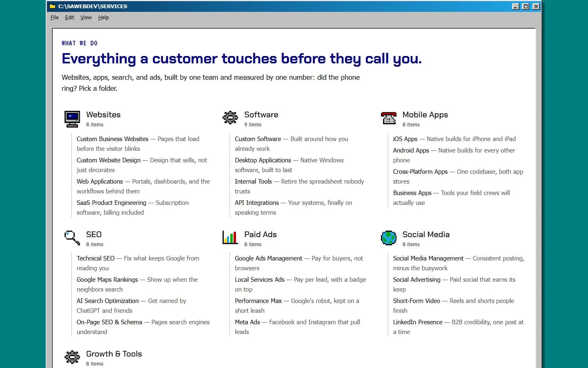Image resolution: width=588 pixels, height=368 pixels.
Task: Select the iOS Apps link
Action: pyautogui.click(x=405, y=139)
